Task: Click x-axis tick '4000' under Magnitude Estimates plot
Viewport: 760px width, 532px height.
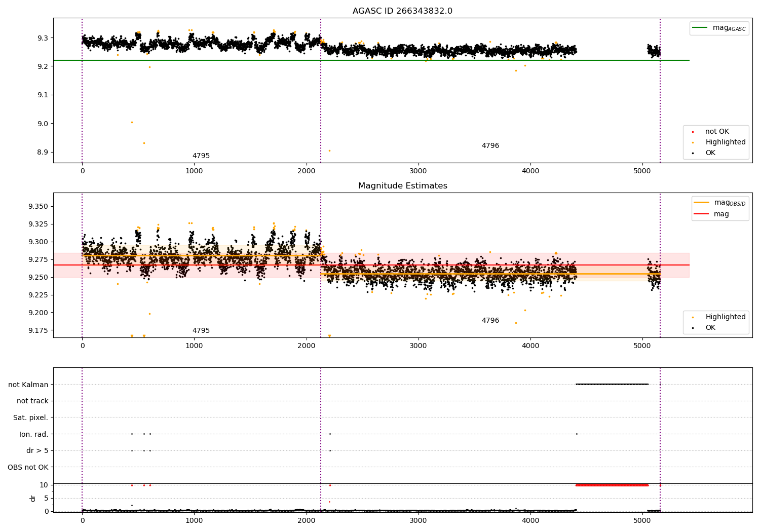Action: pos(530,346)
